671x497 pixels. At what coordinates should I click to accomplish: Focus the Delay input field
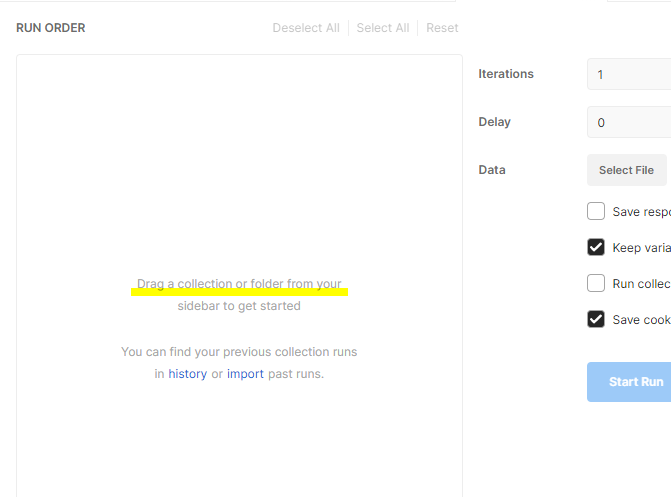(x=629, y=122)
